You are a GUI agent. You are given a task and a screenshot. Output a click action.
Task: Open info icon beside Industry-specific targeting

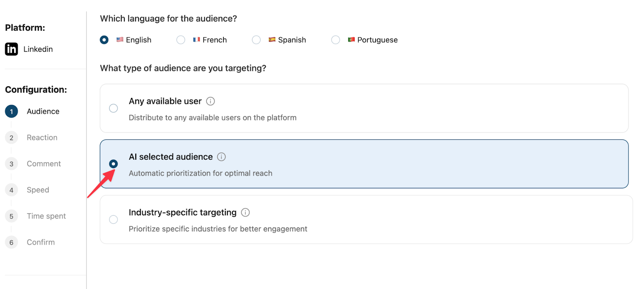[245, 213]
